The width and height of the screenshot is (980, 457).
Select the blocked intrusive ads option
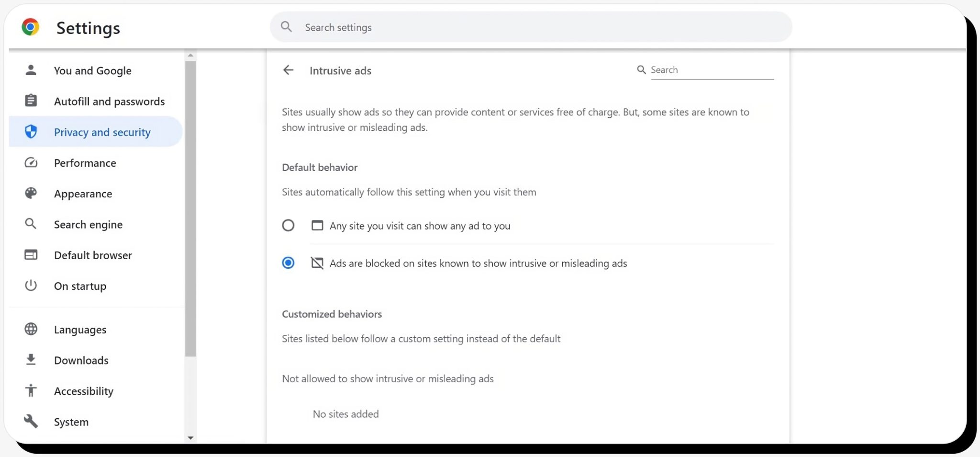click(288, 263)
